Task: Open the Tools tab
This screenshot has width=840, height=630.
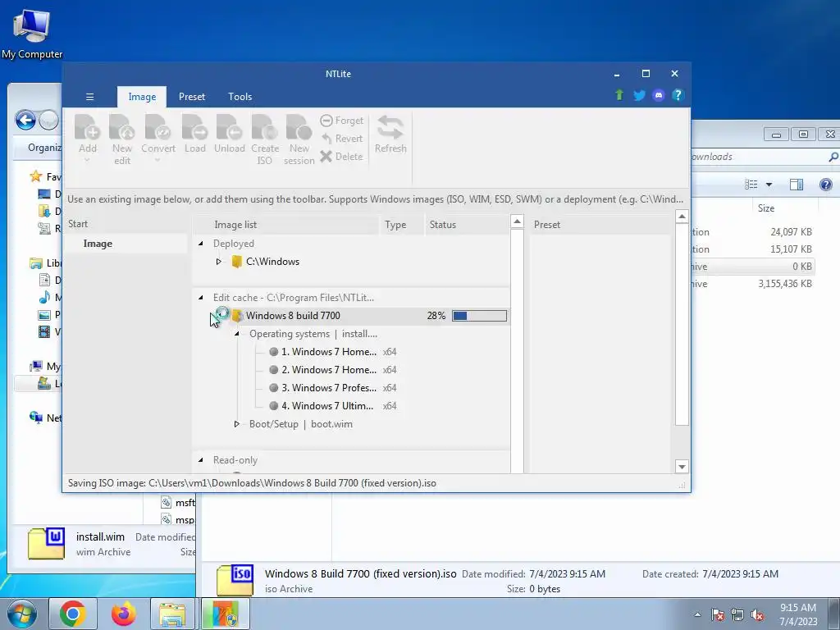Action: (x=240, y=97)
